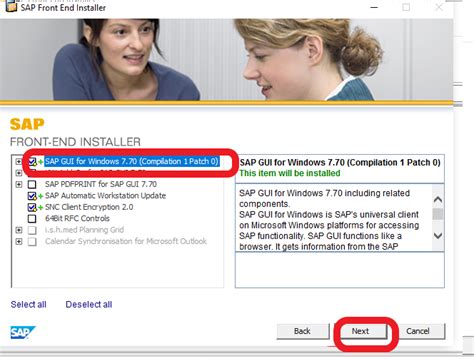This screenshot has height=361, width=474.
Task: Click the green plus beside SAP Automatic Workstation Update
Action: (x=40, y=196)
